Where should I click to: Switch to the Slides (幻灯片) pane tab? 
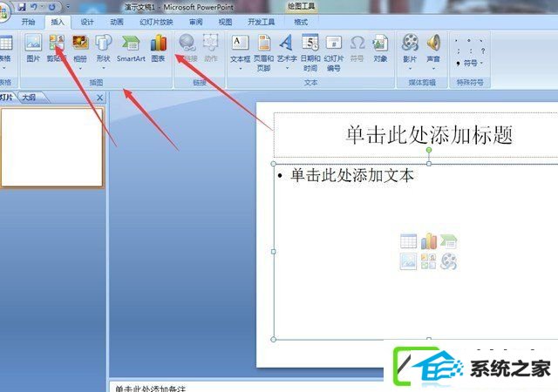click(x=6, y=97)
